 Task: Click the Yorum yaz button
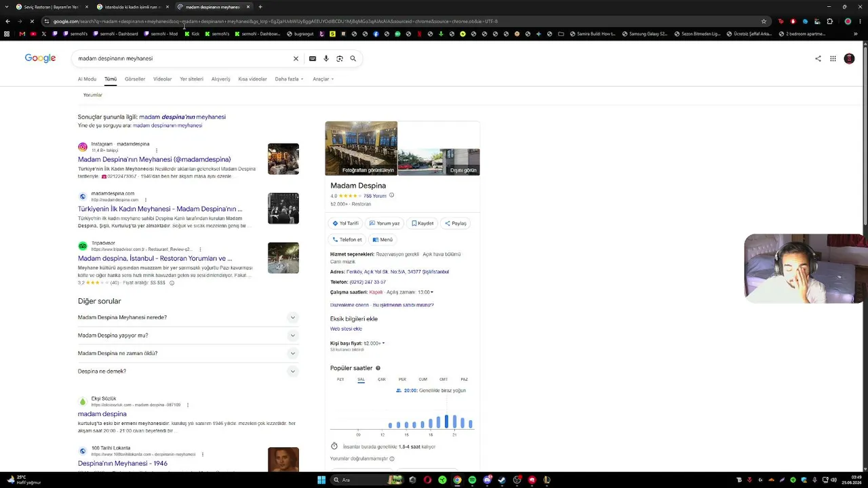(384, 223)
